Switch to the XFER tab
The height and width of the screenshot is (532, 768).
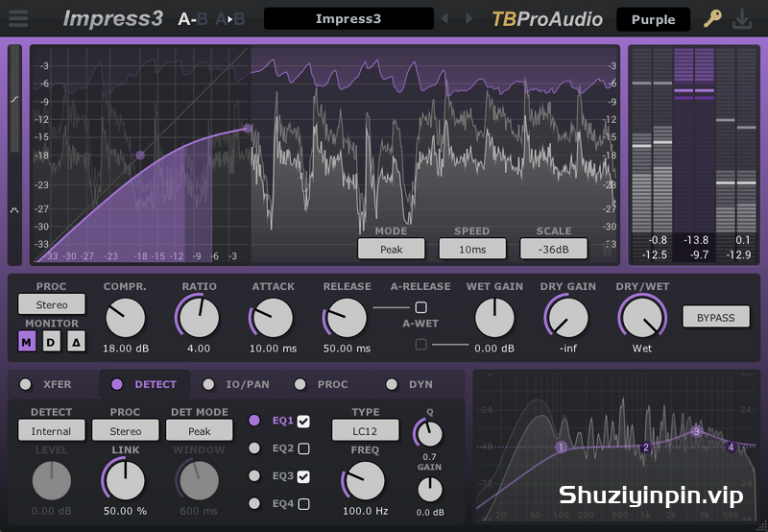(54, 384)
